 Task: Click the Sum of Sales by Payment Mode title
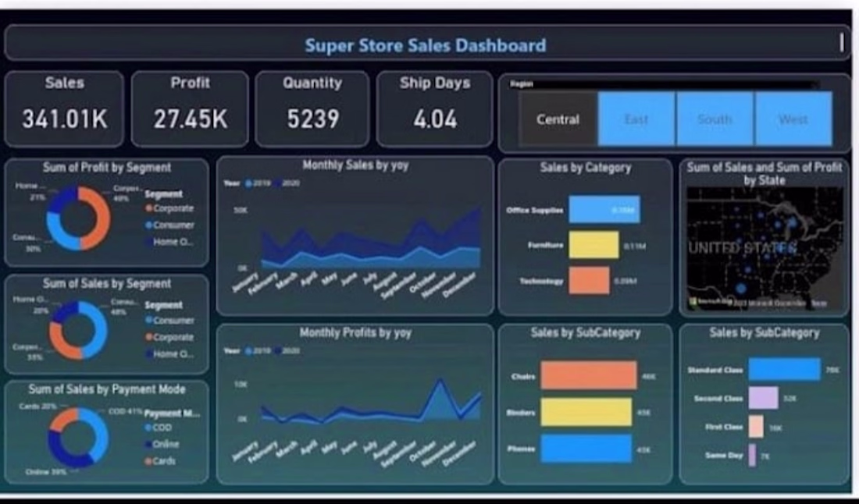point(107,389)
